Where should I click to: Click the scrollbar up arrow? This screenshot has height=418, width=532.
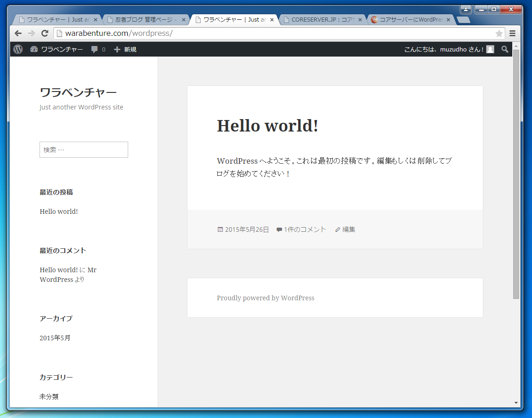coord(516,46)
